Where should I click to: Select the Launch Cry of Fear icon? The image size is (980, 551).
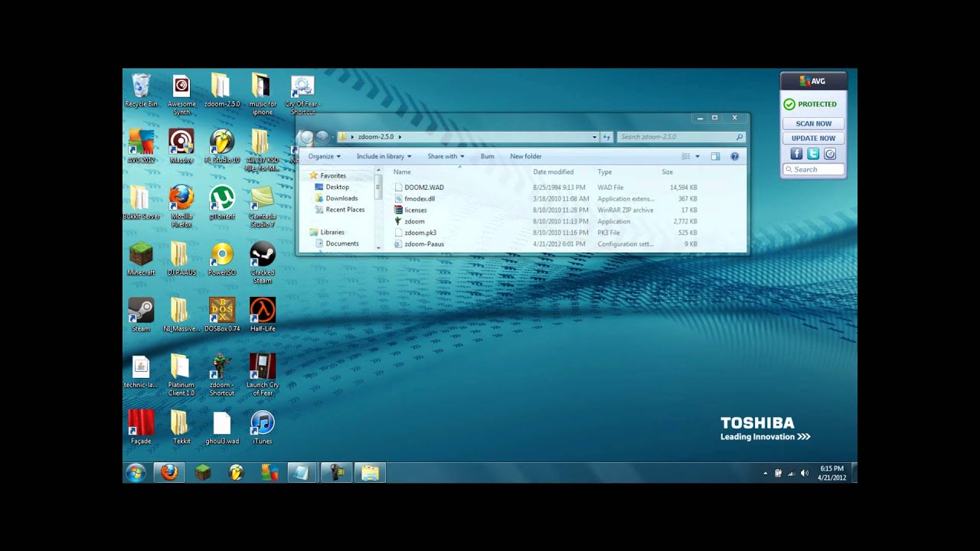[x=263, y=375]
